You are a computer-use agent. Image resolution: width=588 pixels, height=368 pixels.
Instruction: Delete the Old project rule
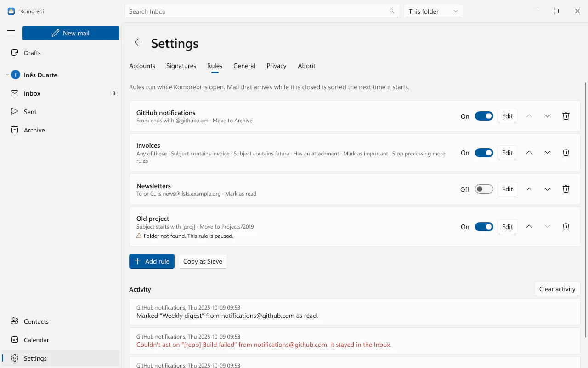566,227
